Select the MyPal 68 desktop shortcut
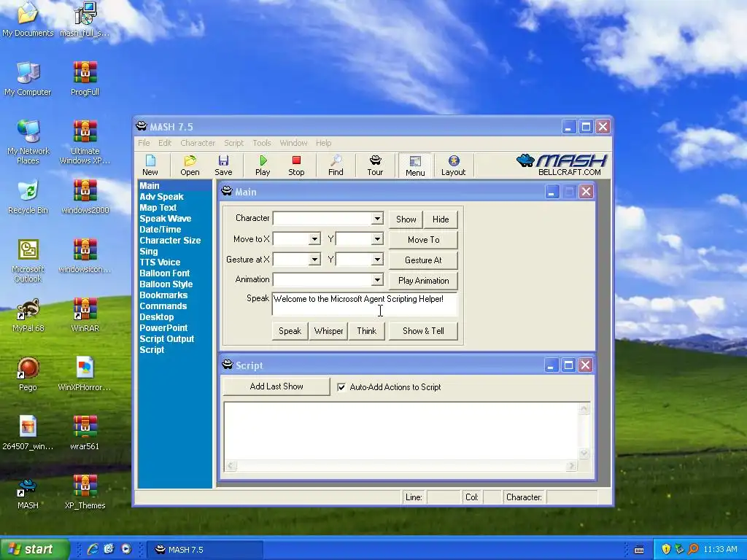The image size is (747, 560). point(28,315)
